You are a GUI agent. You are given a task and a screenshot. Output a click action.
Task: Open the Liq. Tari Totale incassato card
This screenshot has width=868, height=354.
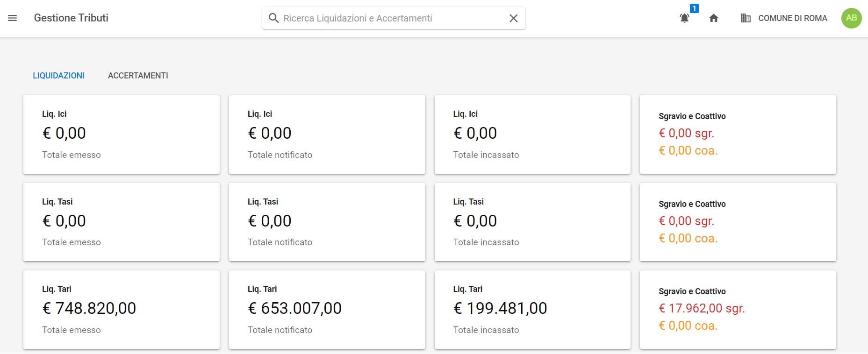pos(532,310)
